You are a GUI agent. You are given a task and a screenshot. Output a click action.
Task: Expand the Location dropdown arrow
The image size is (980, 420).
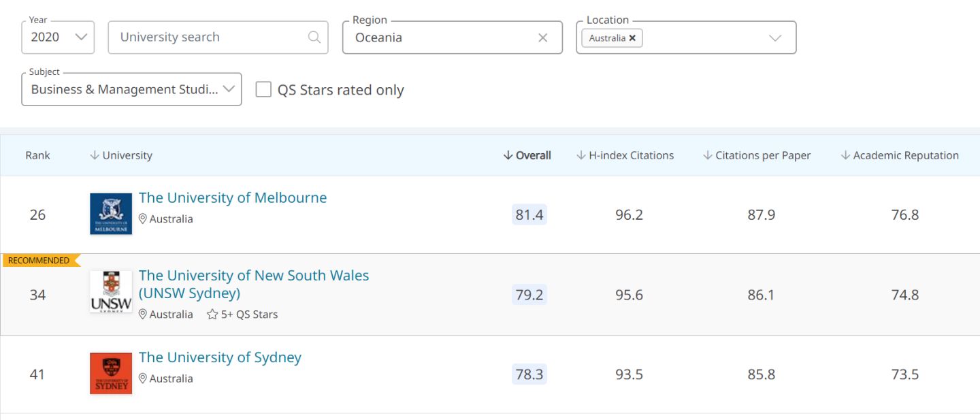point(775,38)
